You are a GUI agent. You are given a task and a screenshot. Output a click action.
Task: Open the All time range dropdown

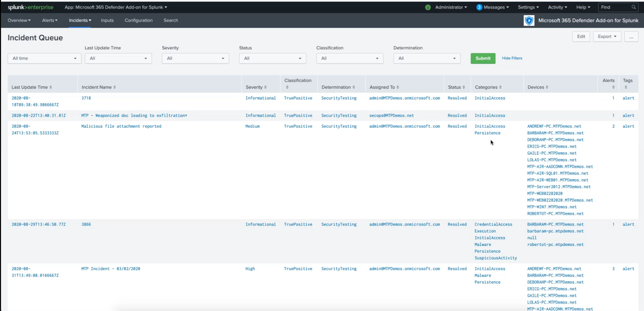coord(45,58)
